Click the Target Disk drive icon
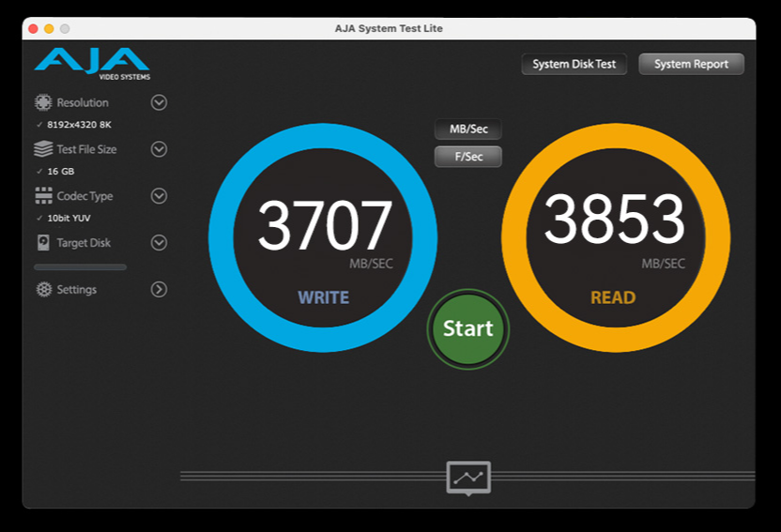Viewport: 781px width, 532px height. click(x=43, y=243)
